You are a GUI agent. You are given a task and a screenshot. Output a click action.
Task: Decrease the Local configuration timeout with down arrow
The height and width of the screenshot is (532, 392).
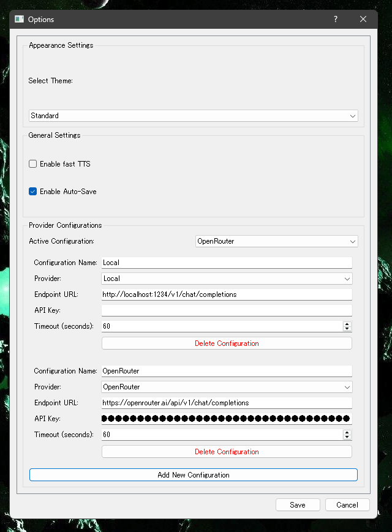point(347,329)
